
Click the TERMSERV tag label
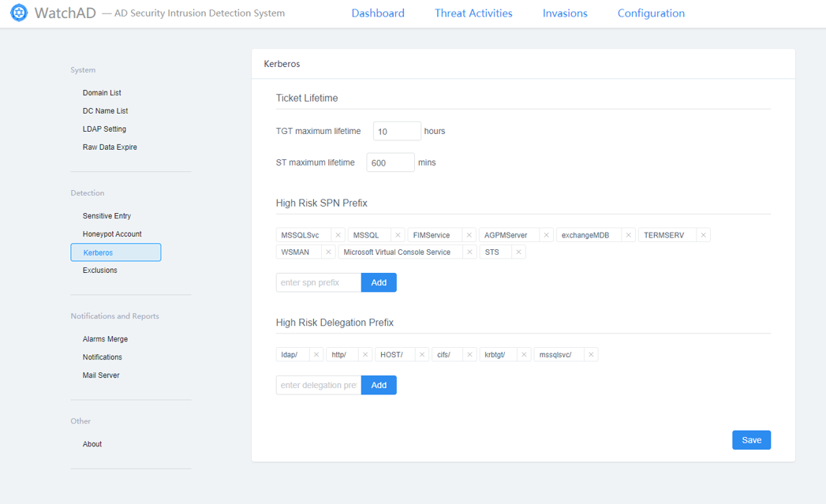coord(663,235)
